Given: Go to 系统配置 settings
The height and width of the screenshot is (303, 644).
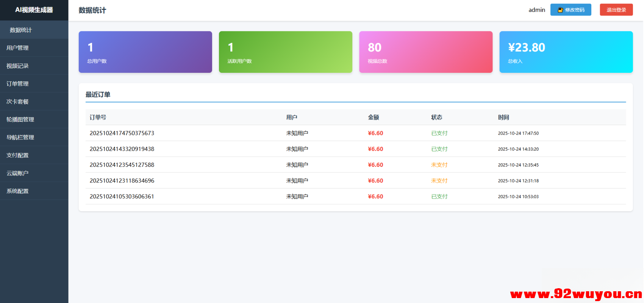Looking at the screenshot, I should 18,191.
